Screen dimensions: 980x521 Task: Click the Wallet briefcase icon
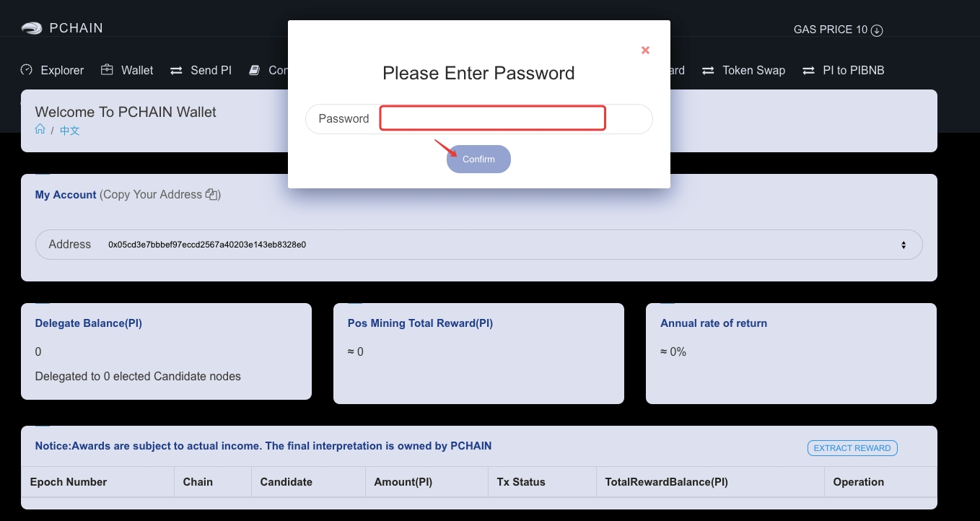pyautogui.click(x=107, y=70)
